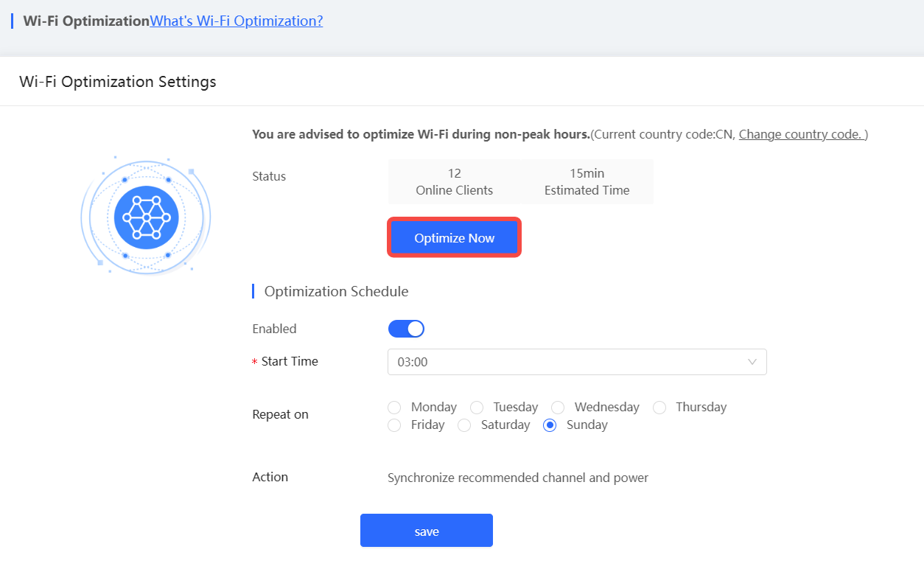Open the What's Wi-Fi Optimization link
The width and height of the screenshot is (924, 569).
point(235,21)
